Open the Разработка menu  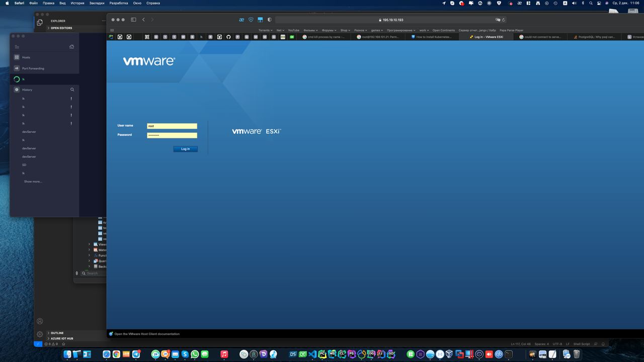coord(119,3)
